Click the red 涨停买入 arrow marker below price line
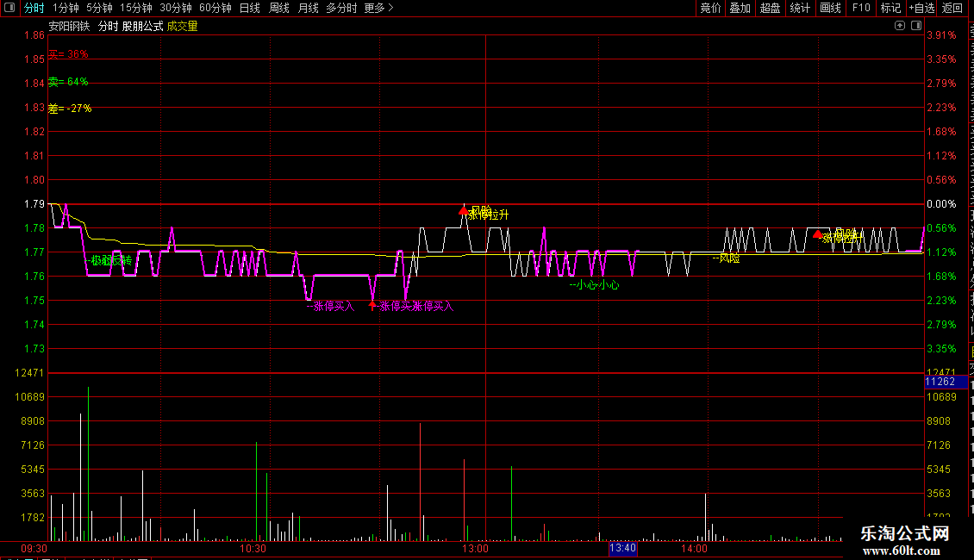974x560 pixels. coord(372,305)
